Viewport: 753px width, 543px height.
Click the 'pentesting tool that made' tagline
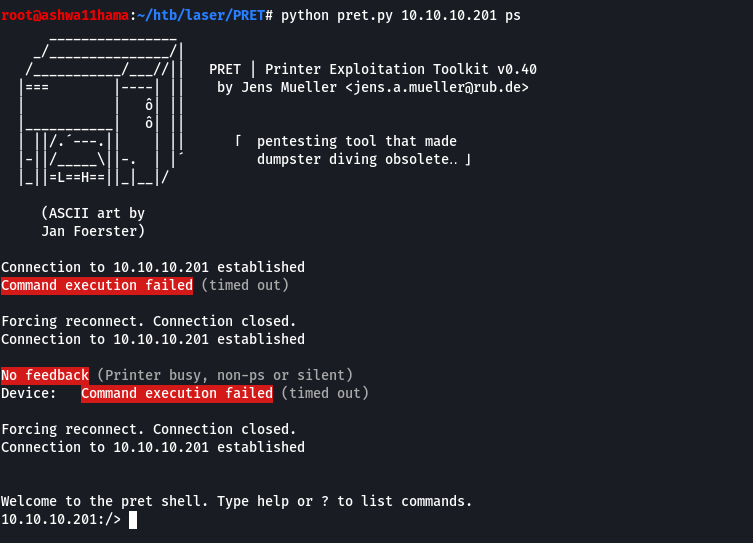pos(356,141)
